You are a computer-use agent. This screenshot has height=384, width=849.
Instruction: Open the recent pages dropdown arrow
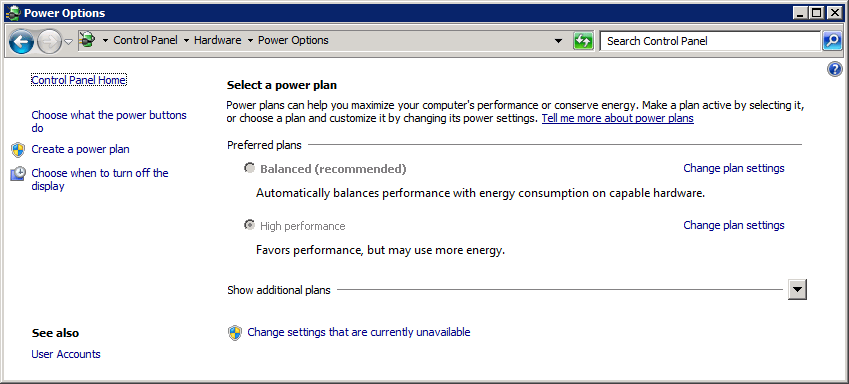tap(69, 42)
